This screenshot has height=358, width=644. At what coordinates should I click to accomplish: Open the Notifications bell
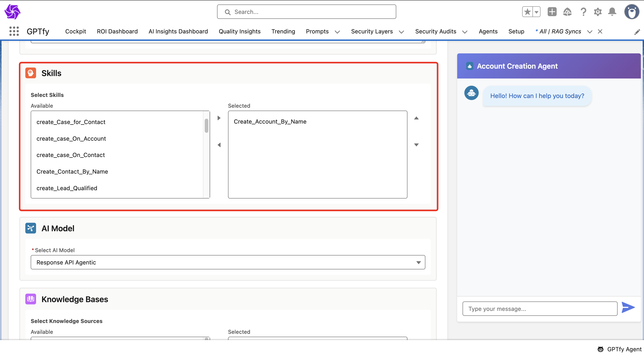tap(612, 12)
